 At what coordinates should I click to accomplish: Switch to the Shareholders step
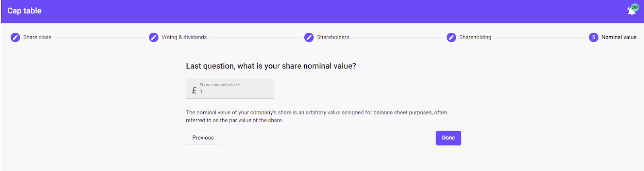tap(333, 37)
